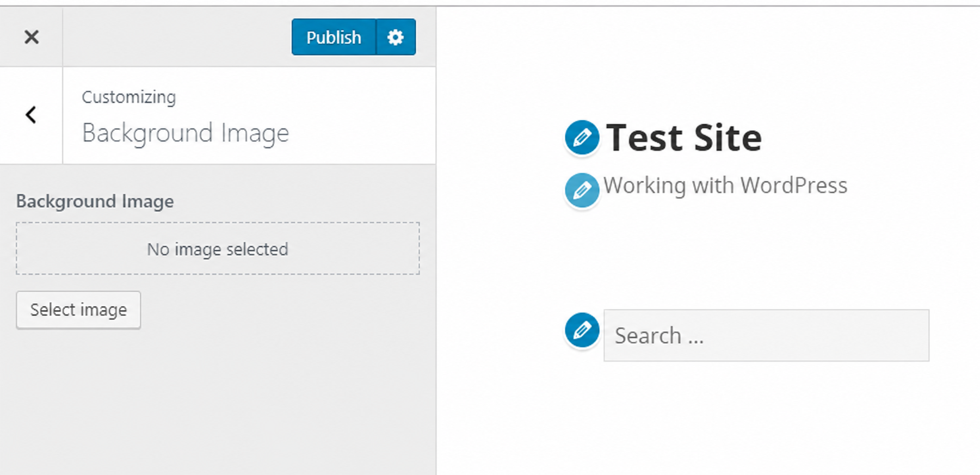The height and width of the screenshot is (475, 980).
Task: Edit the search widget via its pencil shortcut
Action: coord(582,330)
